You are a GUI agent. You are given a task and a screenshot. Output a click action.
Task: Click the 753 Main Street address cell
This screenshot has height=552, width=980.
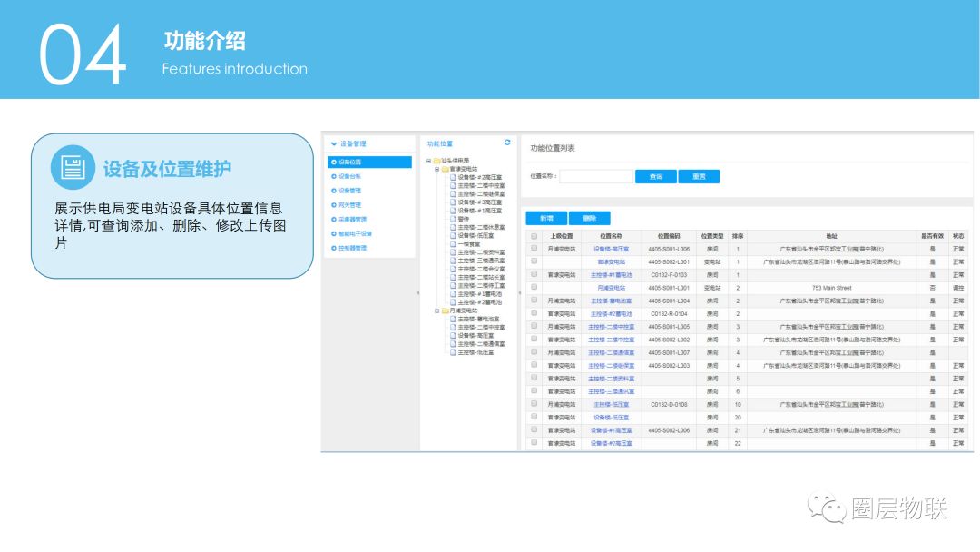pyautogui.click(x=832, y=288)
